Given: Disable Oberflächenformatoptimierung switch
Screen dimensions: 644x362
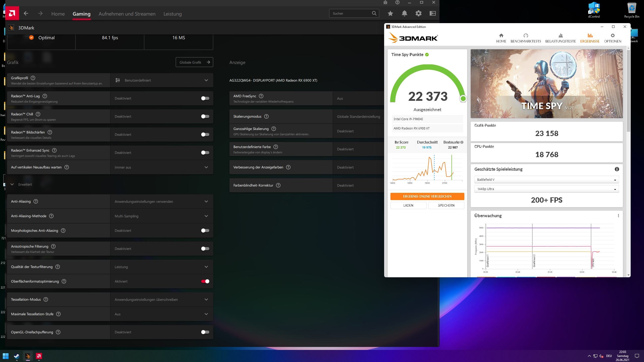Looking at the screenshot, I should 205,281.
